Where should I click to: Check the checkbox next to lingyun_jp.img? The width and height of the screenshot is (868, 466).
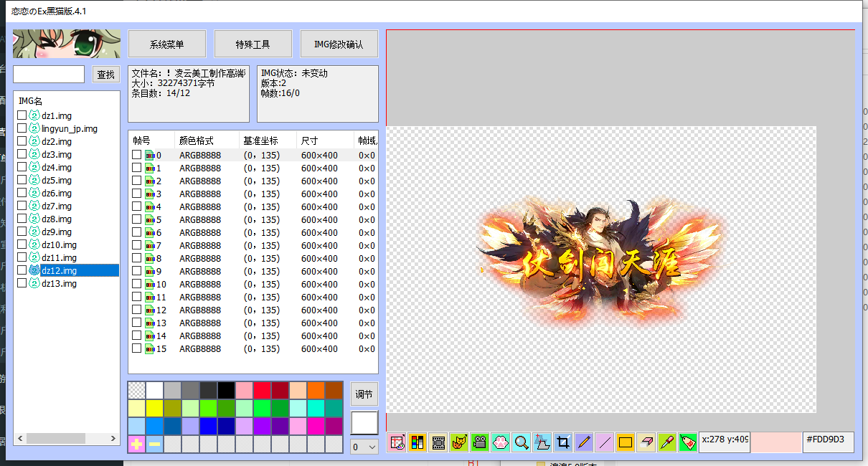click(22, 128)
